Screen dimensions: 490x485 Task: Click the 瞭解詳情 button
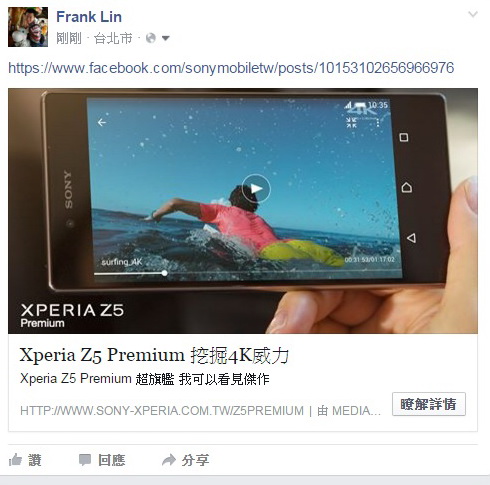(x=429, y=404)
